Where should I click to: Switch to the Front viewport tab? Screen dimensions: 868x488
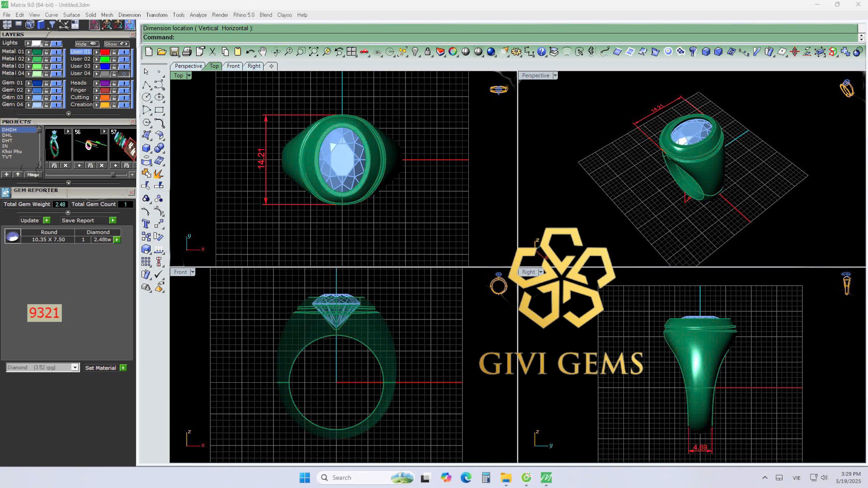point(233,66)
